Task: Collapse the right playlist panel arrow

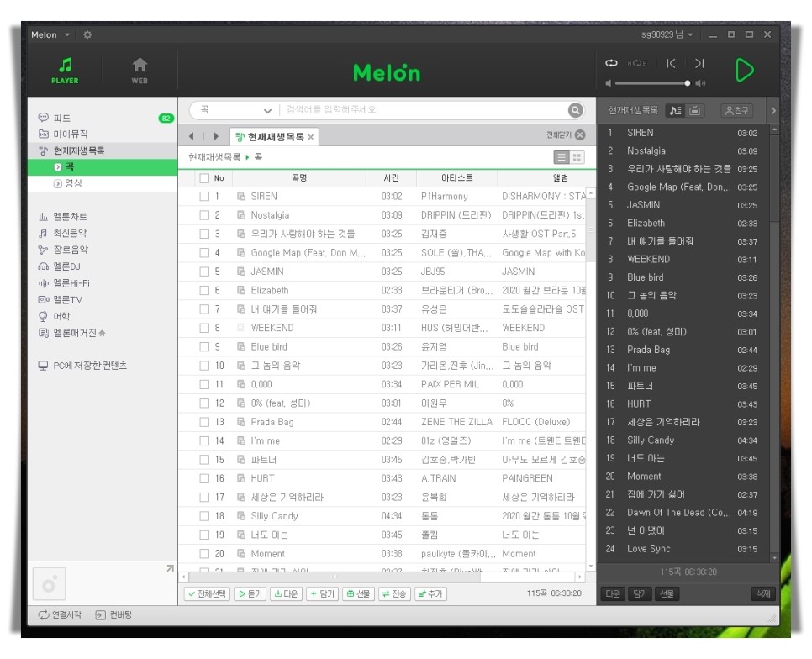Action: point(773,110)
